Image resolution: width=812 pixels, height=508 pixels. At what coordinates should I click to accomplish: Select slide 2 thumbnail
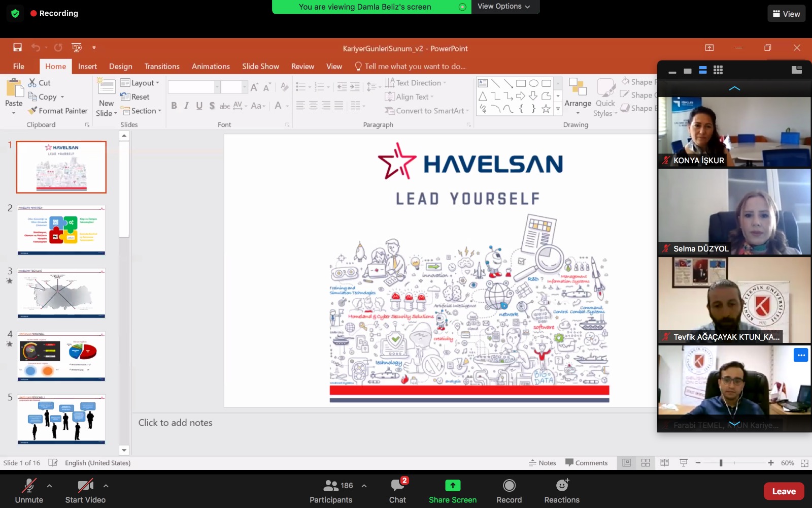pos(61,230)
